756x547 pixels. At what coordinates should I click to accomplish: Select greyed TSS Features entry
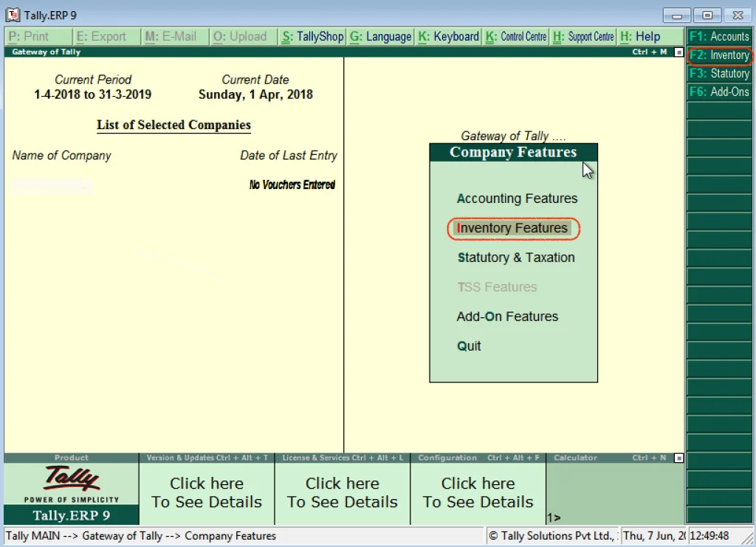497,287
